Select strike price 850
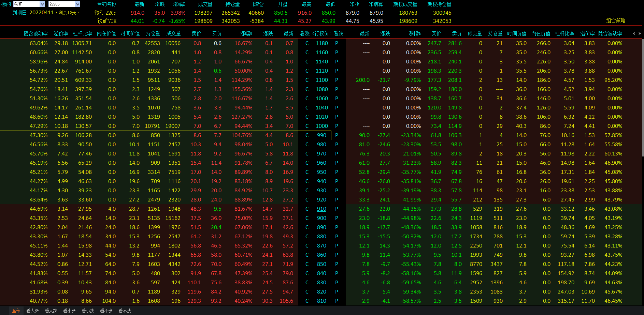644x315 pixels. (x=321, y=264)
